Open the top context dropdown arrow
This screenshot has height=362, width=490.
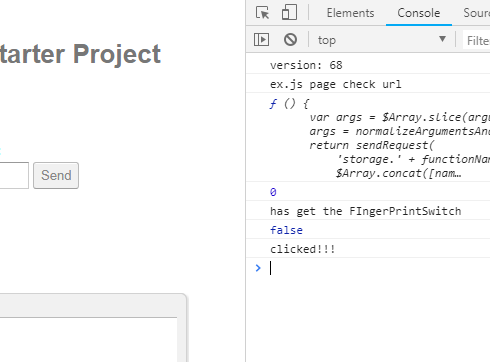click(x=442, y=39)
